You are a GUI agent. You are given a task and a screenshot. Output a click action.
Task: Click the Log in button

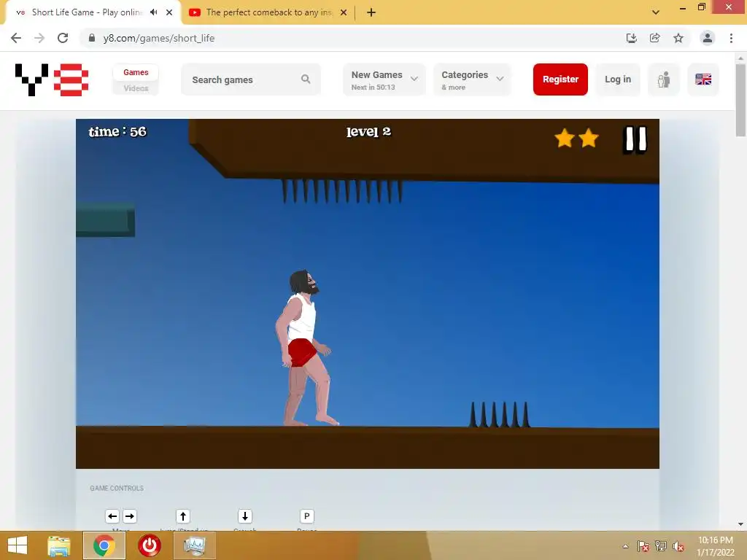coord(618,79)
